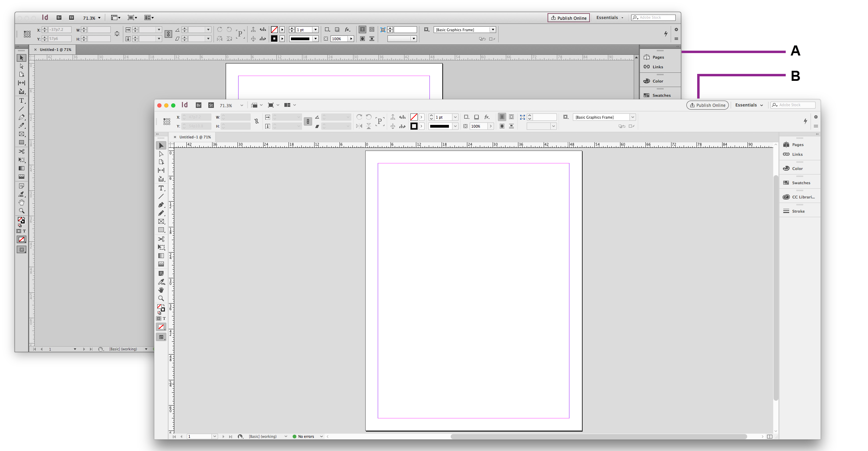
Task: Click the fill color swatch in front control bar
Action: pos(414,117)
